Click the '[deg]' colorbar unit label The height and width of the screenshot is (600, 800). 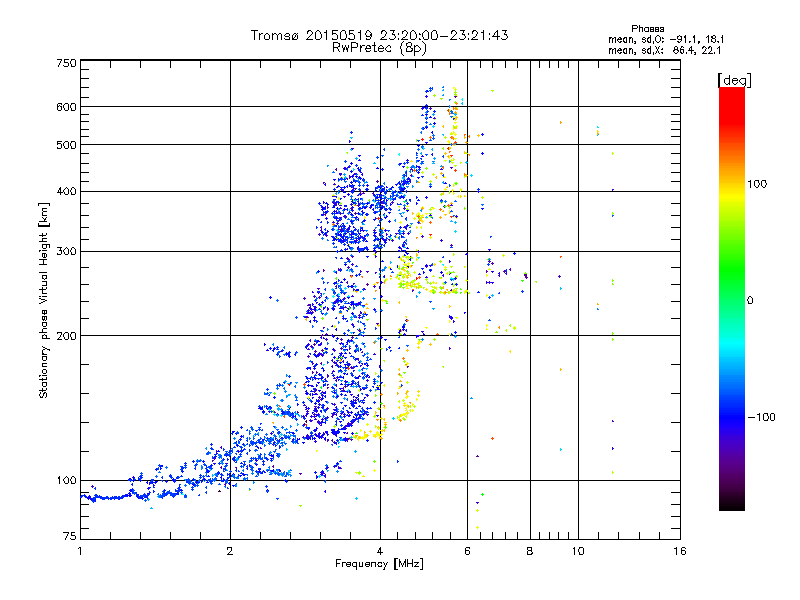click(x=734, y=80)
